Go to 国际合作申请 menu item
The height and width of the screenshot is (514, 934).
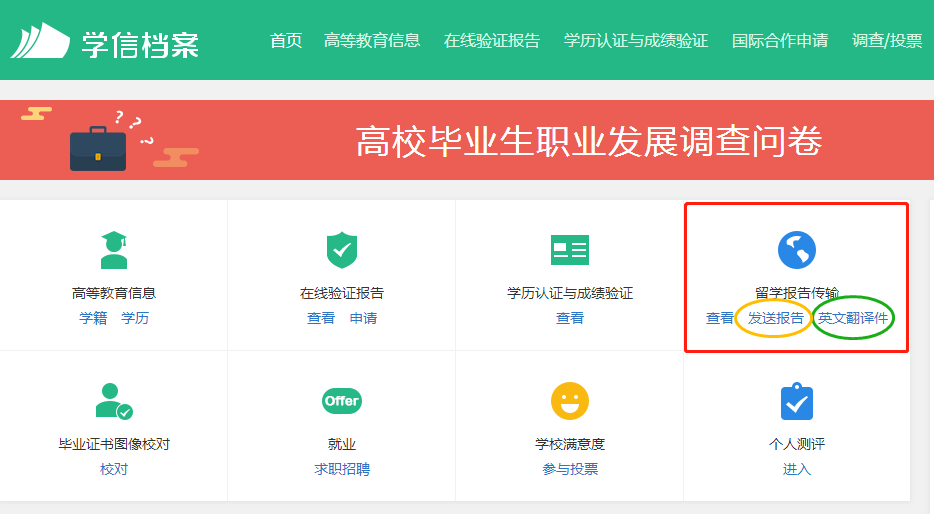[x=780, y=41]
